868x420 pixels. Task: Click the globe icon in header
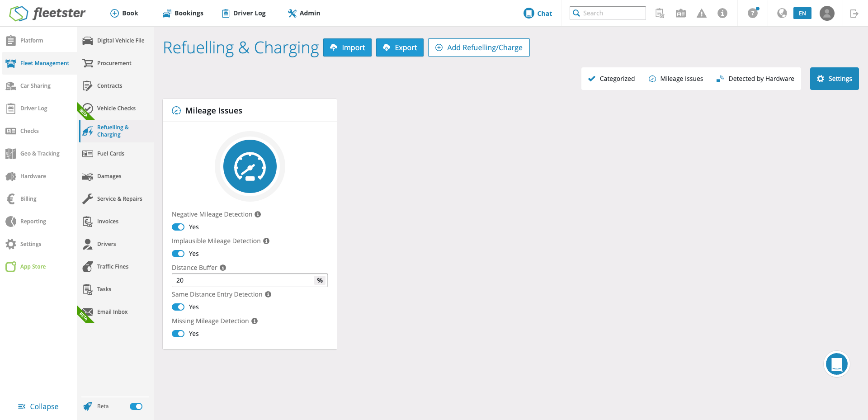click(782, 13)
